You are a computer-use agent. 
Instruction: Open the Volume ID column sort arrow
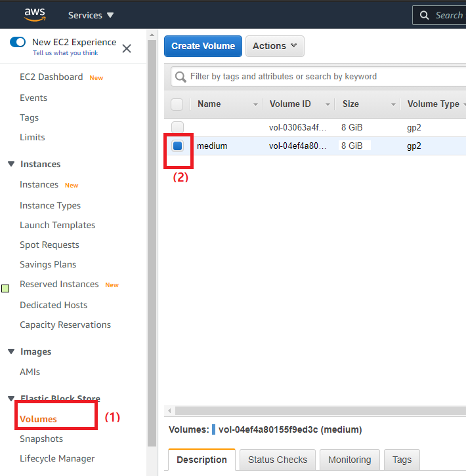click(x=328, y=104)
